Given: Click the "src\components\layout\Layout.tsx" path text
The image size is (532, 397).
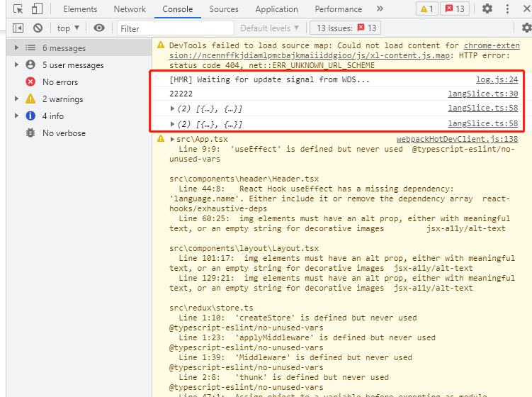Looking at the screenshot, I should click(x=244, y=248).
